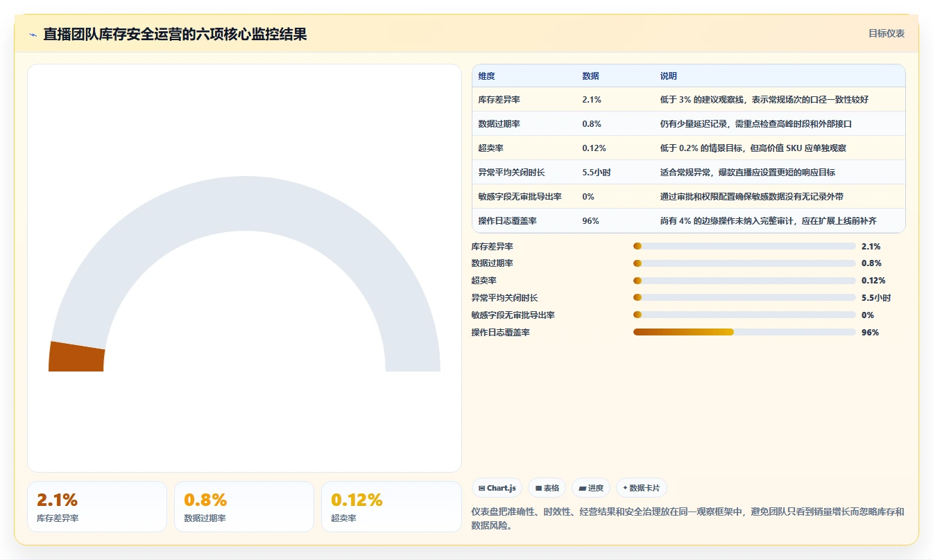Select the 进度 tag chip
The image size is (933, 560).
[591, 488]
